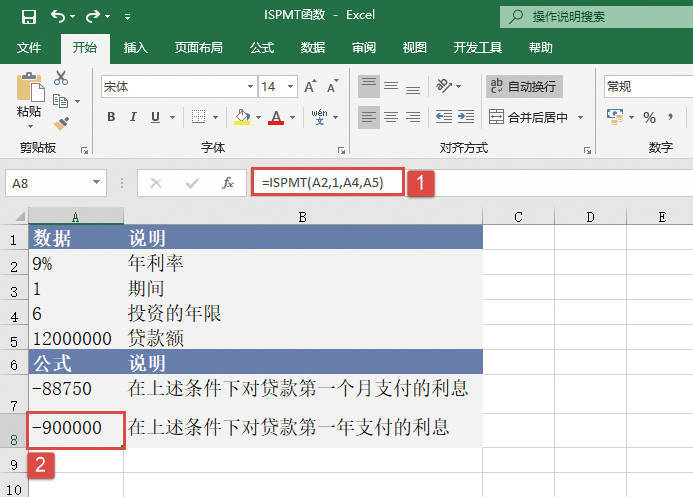The image size is (693, 497).
Task: Open the font name dropdown showing 宋体
Action: 250,87
